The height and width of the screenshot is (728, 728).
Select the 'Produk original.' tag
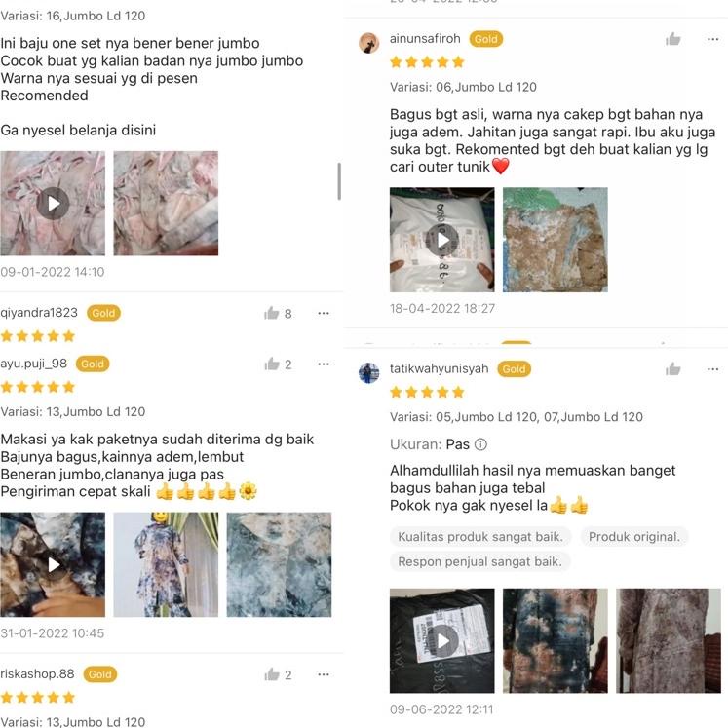[x=634, y=537]
